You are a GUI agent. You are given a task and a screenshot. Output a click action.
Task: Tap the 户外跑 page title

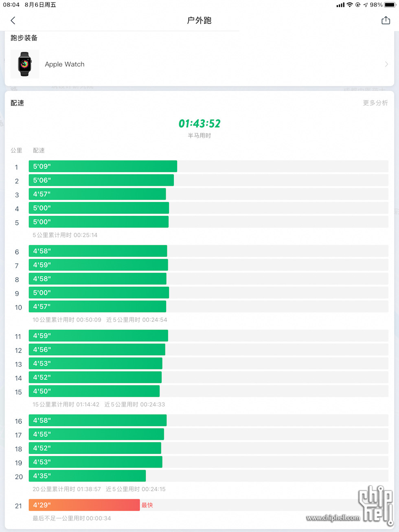click(x=199, y=20)
